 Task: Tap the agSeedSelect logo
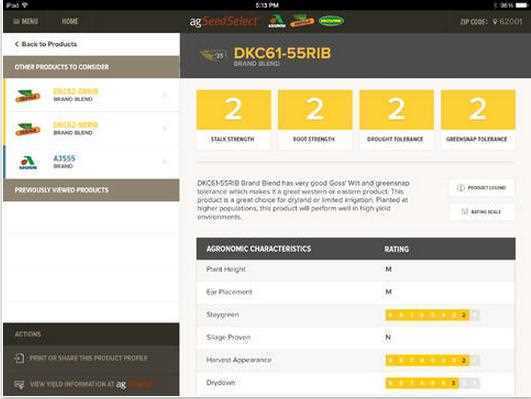(223, 21)
